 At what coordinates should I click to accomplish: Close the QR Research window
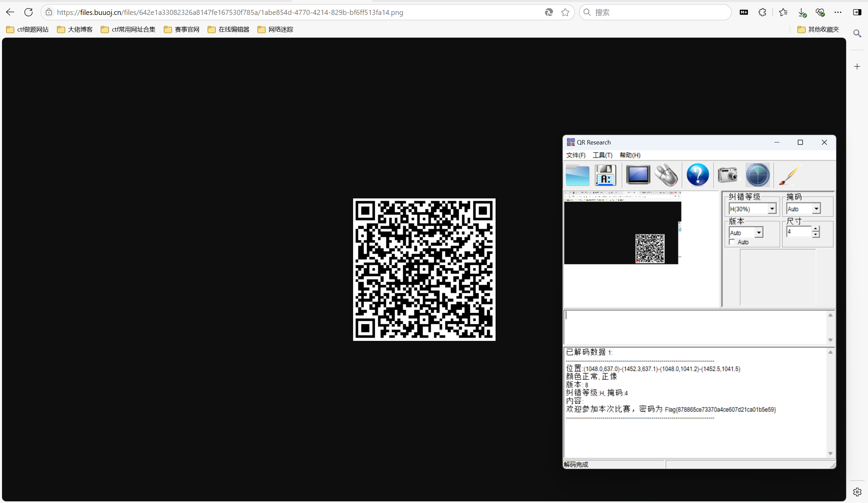click(824, 142)
